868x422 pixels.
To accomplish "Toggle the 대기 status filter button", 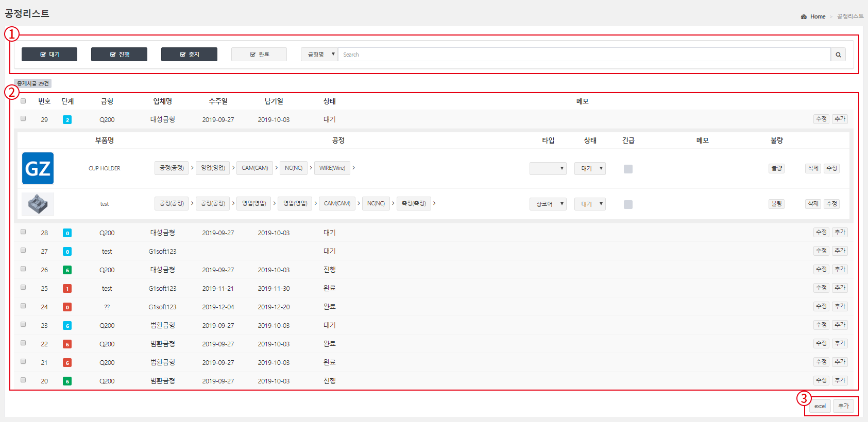I will click(49, 55).
